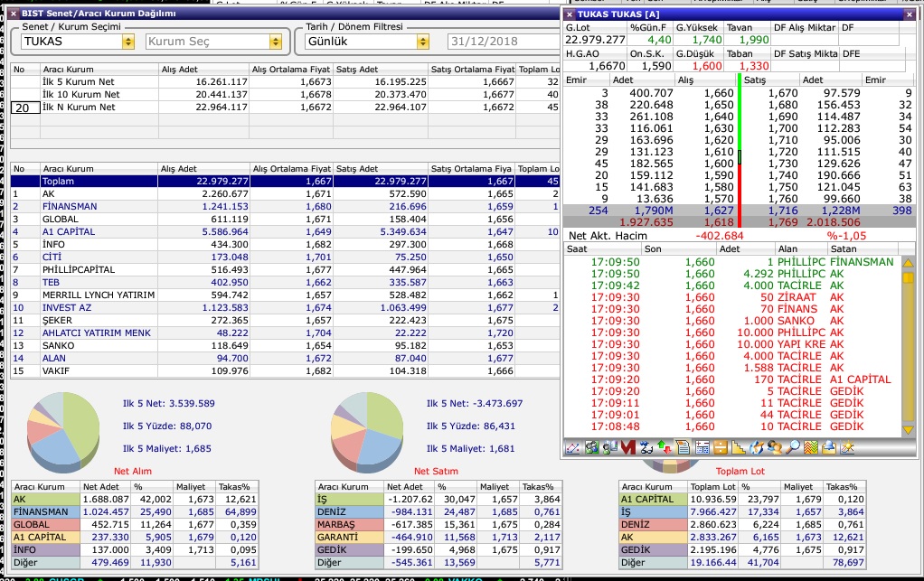Click the 1,660 best bid price in order book

pyautogui.click(x=719, y=93)
